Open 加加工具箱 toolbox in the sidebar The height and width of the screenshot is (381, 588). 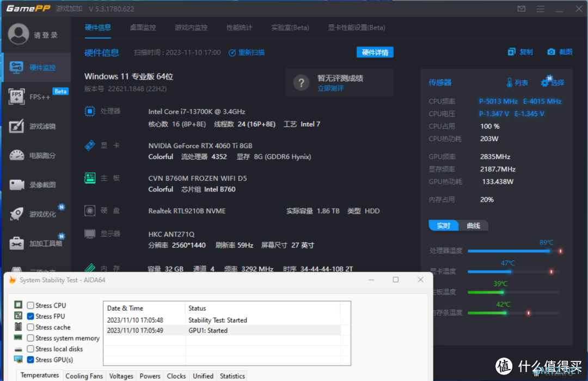point(36,243)
